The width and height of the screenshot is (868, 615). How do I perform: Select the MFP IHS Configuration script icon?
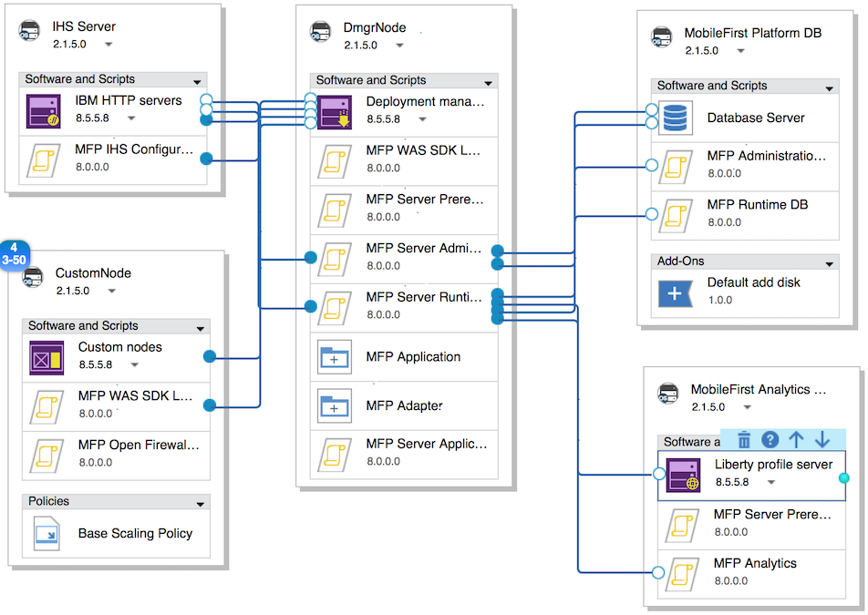point(44,160)
